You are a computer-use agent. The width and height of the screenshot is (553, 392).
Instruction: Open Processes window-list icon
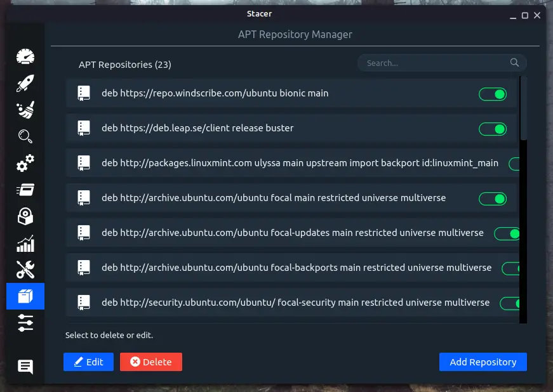(x=25, y=190)
